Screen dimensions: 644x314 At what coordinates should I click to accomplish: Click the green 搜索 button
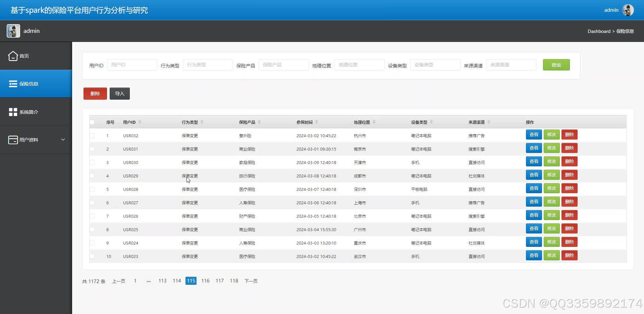pyautogui.click(x=556, y=65)
